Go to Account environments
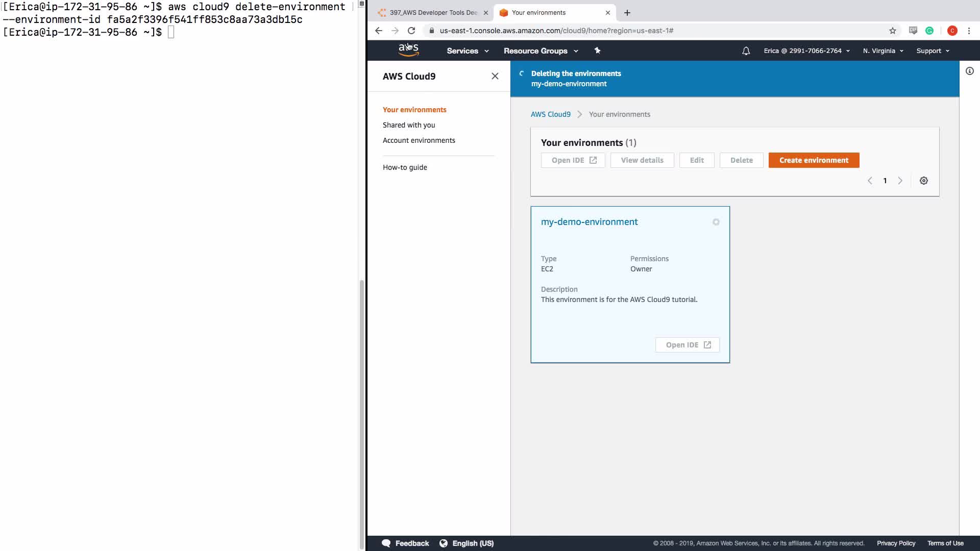The width and height of the screenshot is (980, 551). pos(419,140)
